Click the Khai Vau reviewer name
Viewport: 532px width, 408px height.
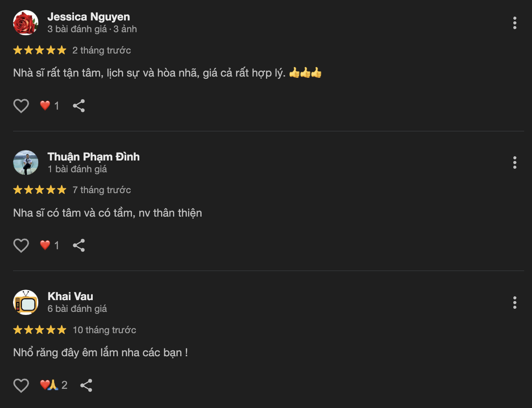tap(70, 296)
